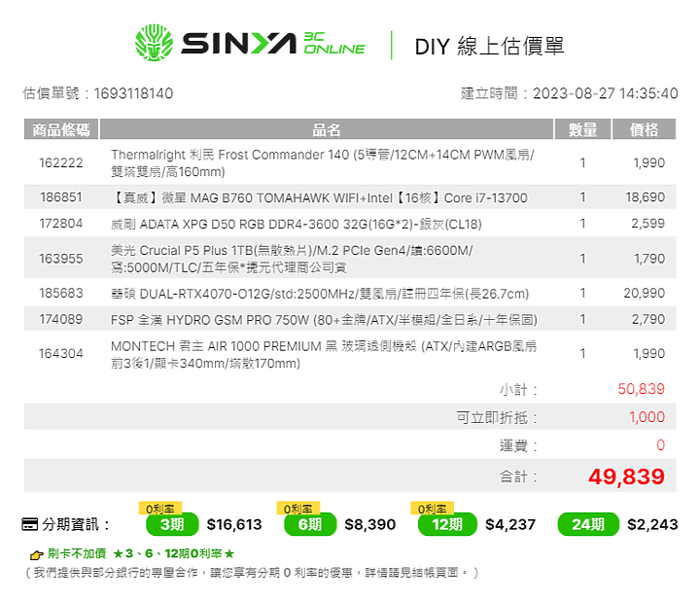Viewport: 700px width, 601px height.
Task: Click DUAL-RTX4070-O12G product name
Action: (320, 294)
